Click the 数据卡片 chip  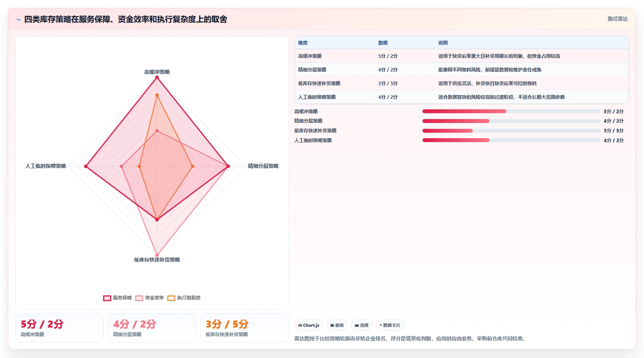pos(390,325)
